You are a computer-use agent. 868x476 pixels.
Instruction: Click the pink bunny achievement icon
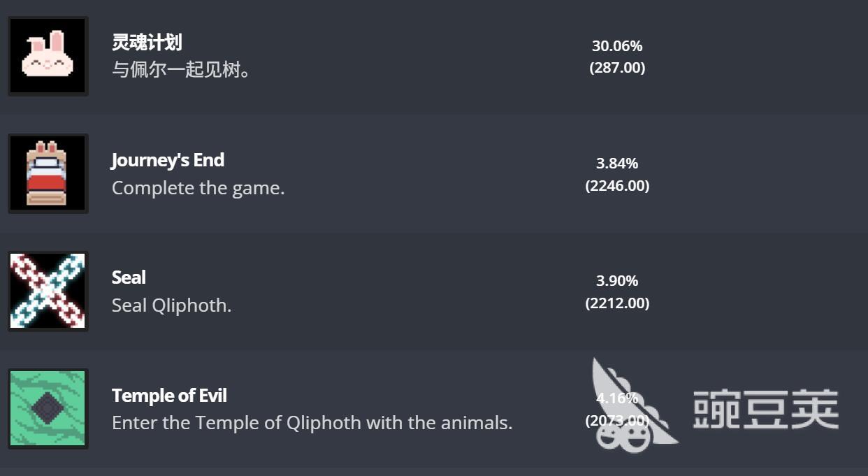[x=48, y=57]
